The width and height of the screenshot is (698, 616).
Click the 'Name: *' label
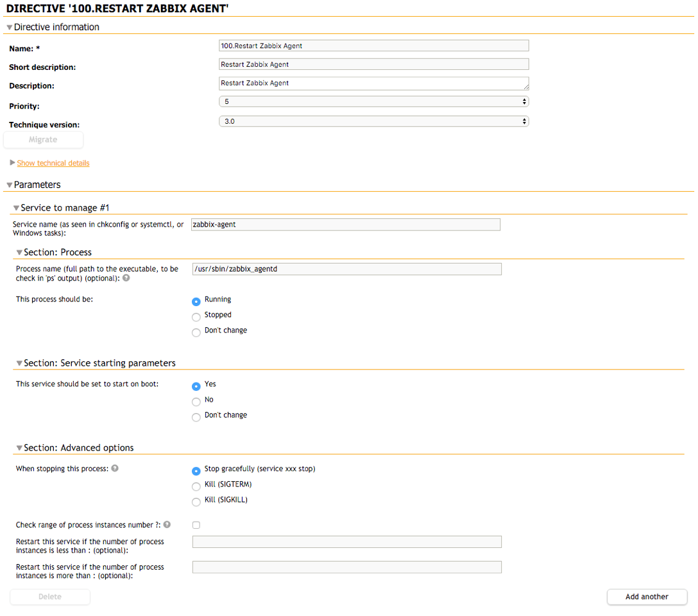pyautogui.click(x=24, y=49)
